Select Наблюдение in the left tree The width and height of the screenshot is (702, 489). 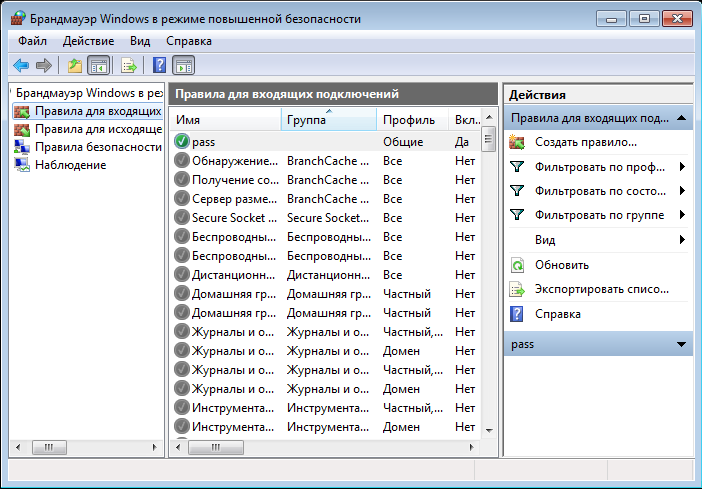coord(70,165)
